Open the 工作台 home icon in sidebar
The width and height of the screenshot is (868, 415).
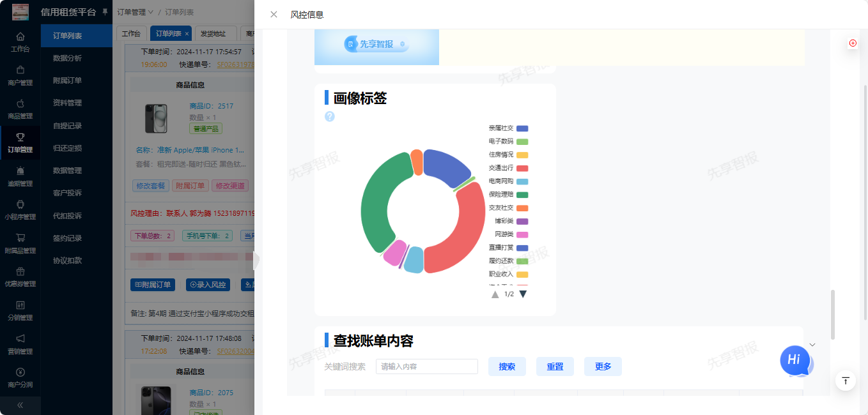pyautogui.click(x=20, y=36)
